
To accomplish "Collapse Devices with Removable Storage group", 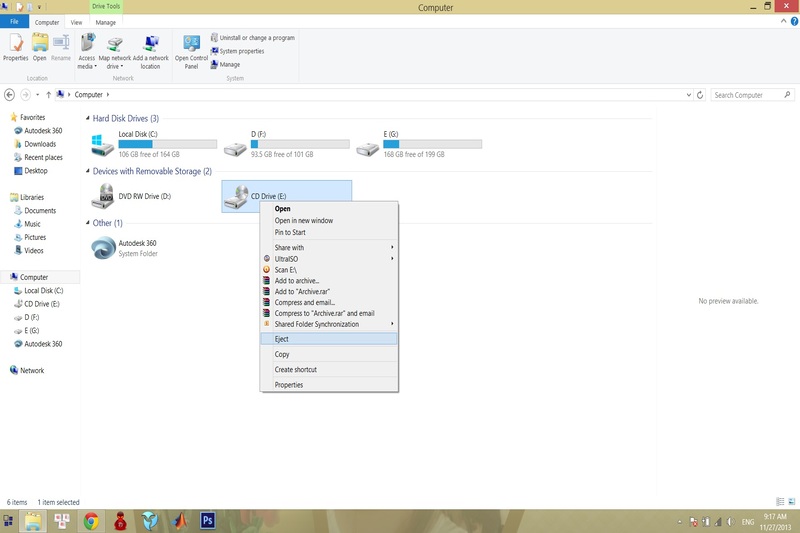I will (x=87, y=171).
